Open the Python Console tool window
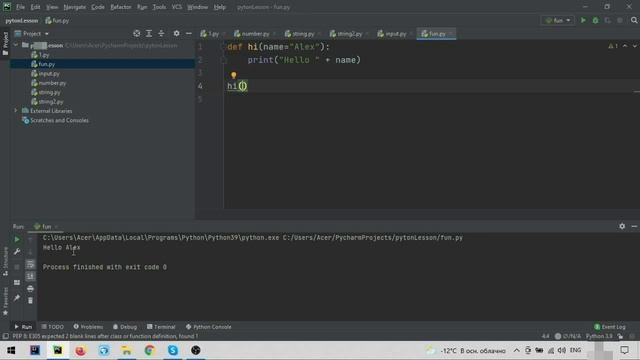The image size is (640, 360). point(209,327)
